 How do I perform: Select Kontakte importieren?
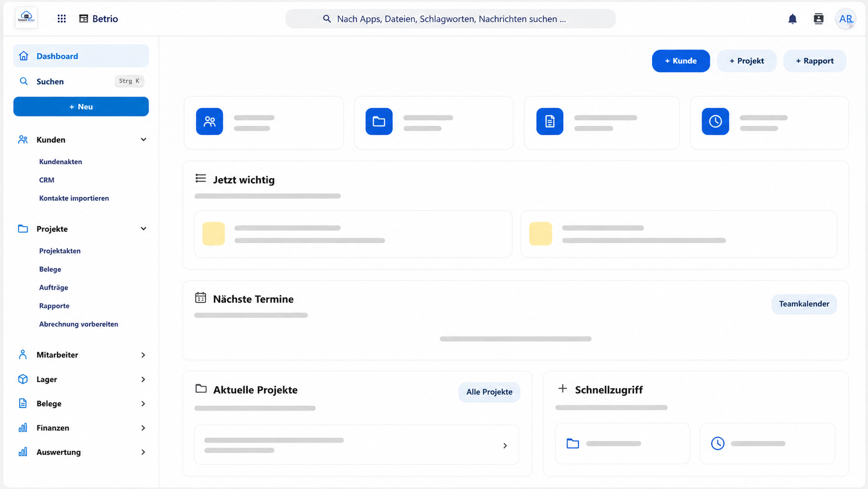(74, 198)
